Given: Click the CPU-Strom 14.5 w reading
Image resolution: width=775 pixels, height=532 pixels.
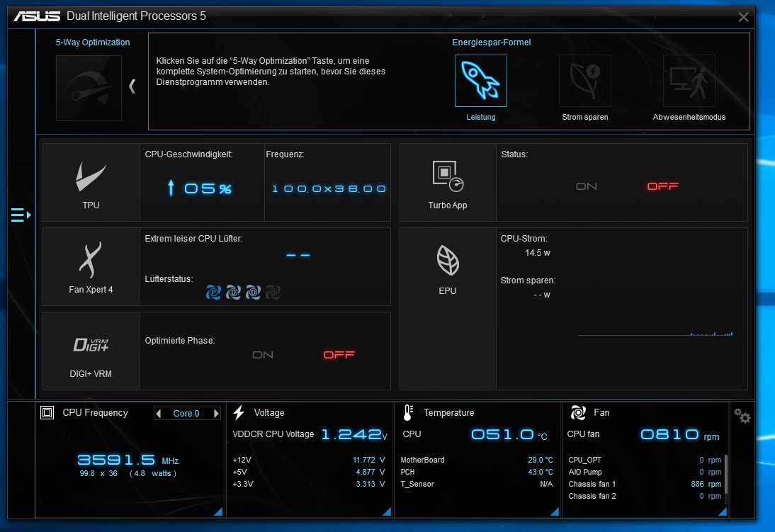Looking at the screenshot, I should 537,253.
